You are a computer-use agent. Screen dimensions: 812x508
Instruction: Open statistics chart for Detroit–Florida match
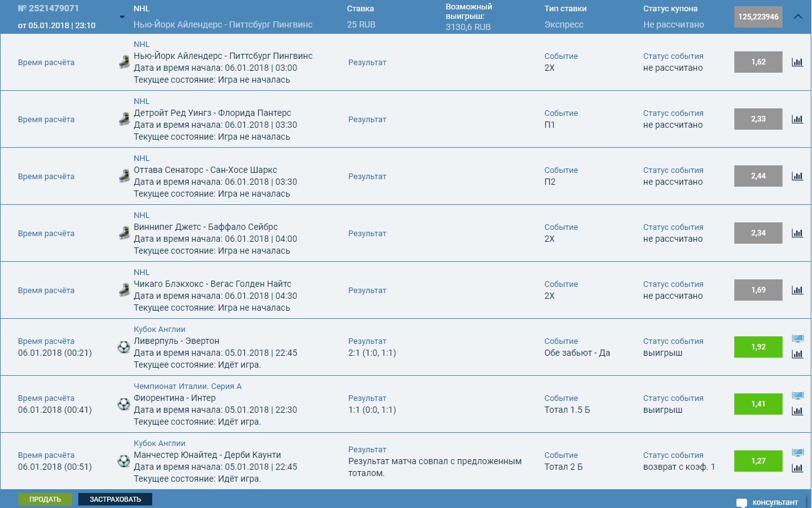point(797,119)
